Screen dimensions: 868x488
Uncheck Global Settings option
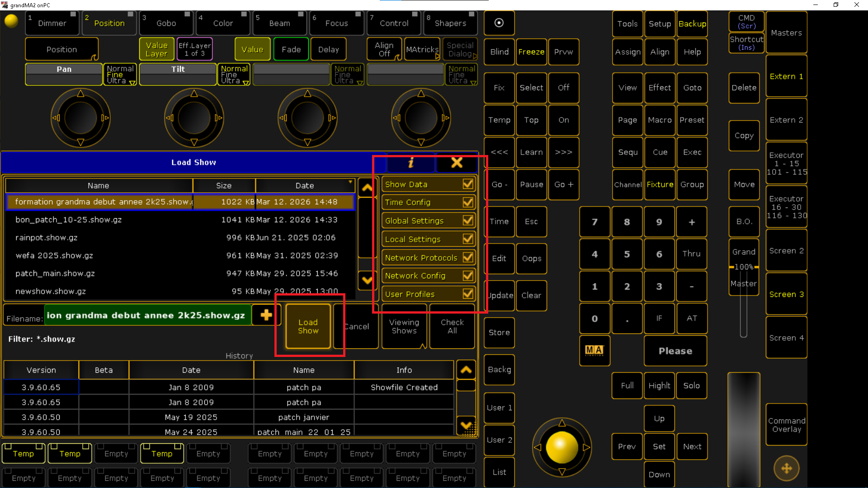(x=468, y=221)
